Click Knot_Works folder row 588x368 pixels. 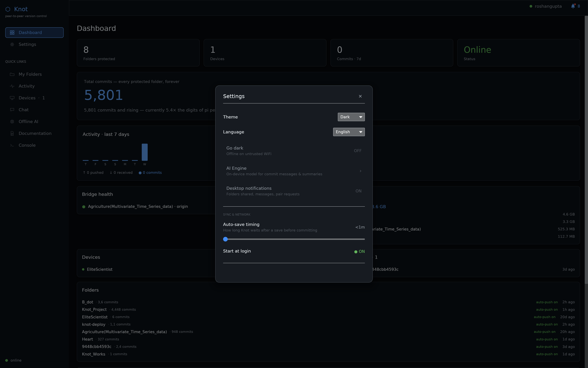click(328, 354)
